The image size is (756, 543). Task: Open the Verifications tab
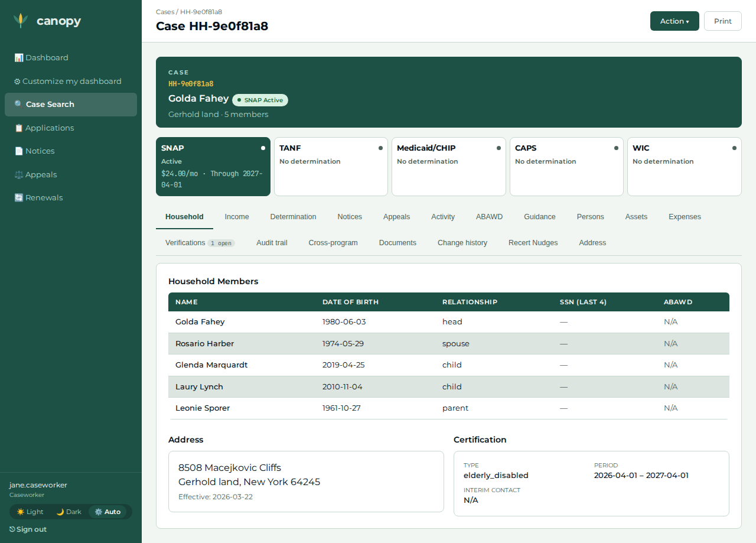coord(200,243)
